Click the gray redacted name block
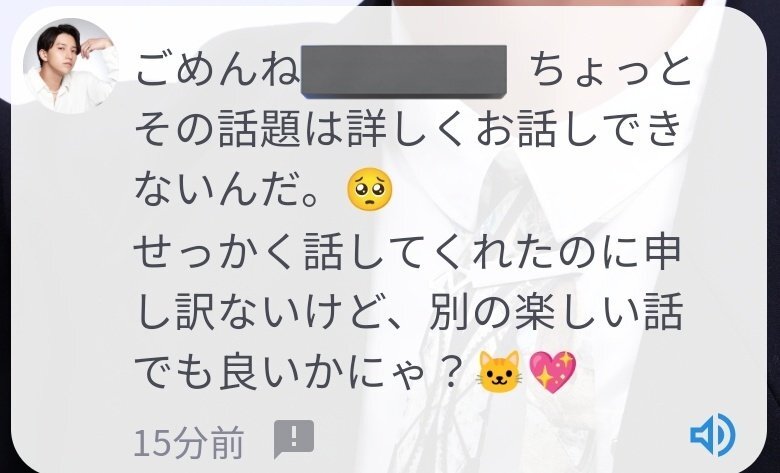Image resolution: width=780 pixels, height=473 pixels. coord(403,72)
